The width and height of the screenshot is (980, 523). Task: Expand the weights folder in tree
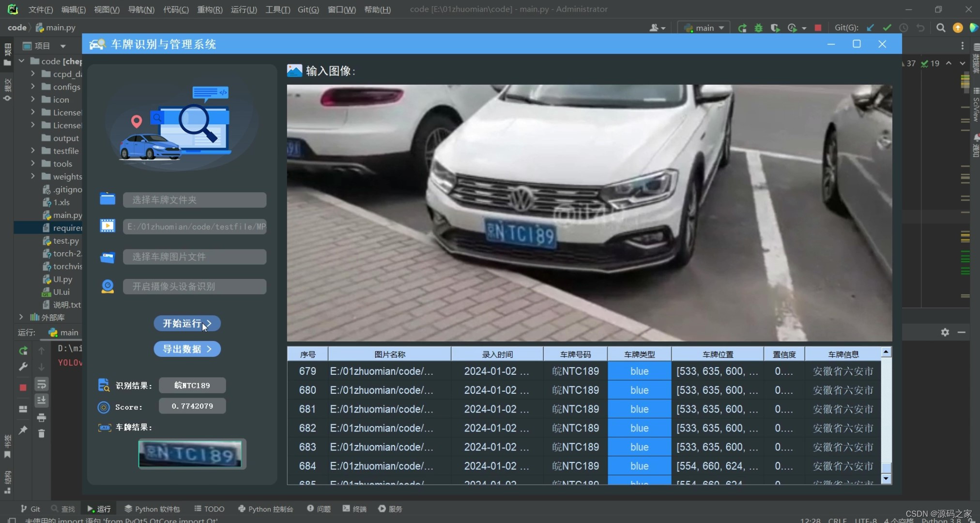(x=32, y=176)
